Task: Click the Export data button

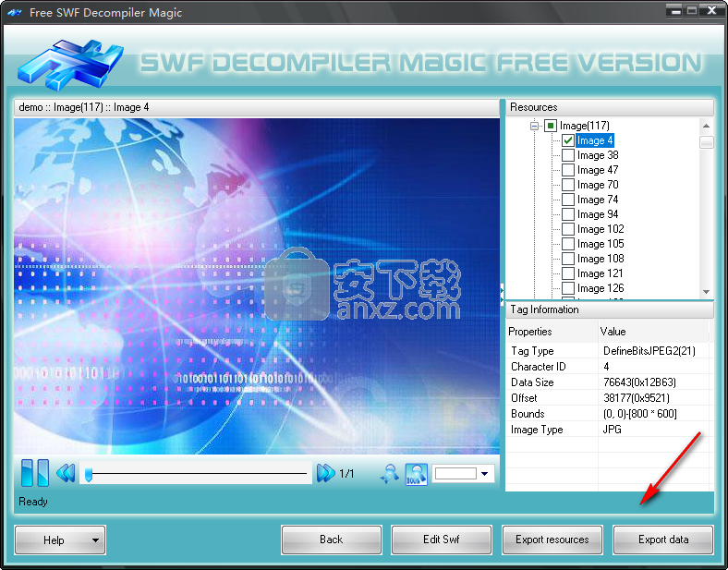Action: tap(663, 540)
